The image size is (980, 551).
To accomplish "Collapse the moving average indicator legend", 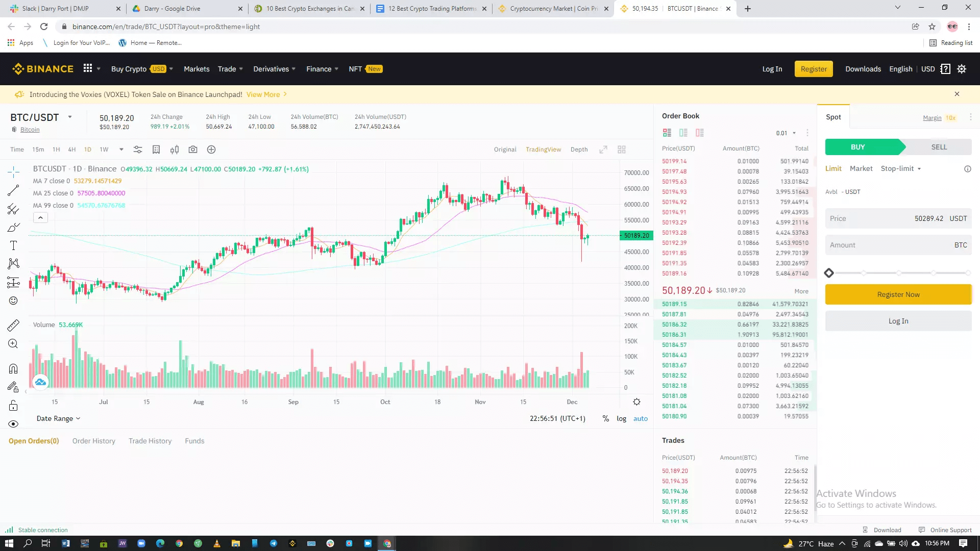I will click(40, 218).
